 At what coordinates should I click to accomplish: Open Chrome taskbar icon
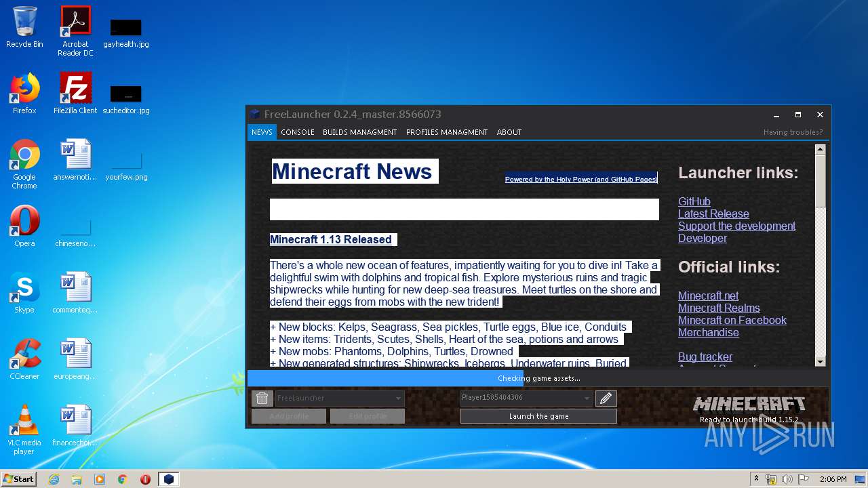[123, 479]
